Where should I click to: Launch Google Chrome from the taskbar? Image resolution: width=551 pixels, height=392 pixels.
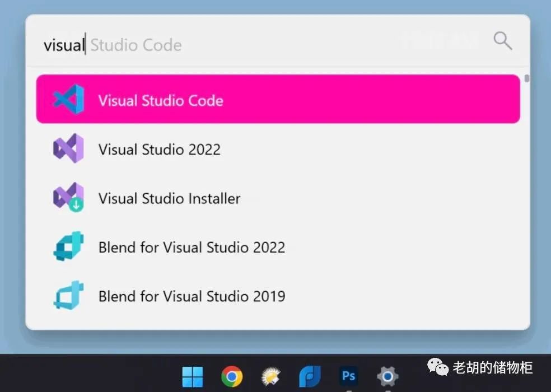(x=232, y=376)
